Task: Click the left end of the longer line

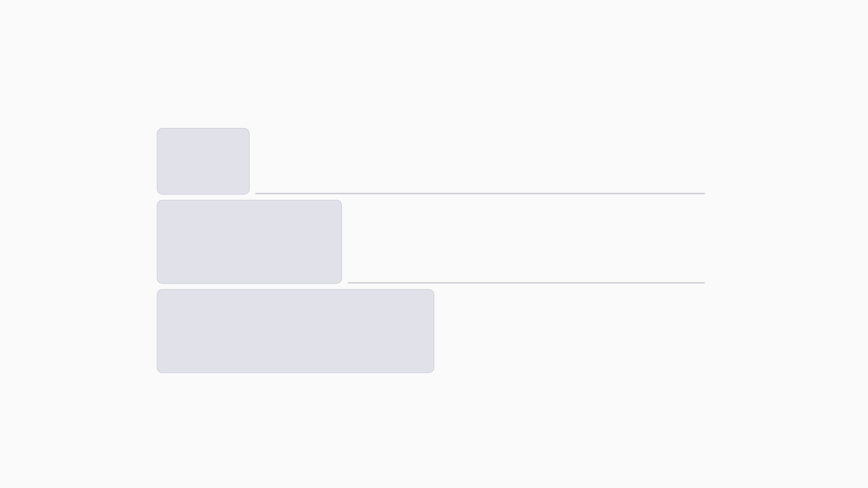Action: point(257,194)
